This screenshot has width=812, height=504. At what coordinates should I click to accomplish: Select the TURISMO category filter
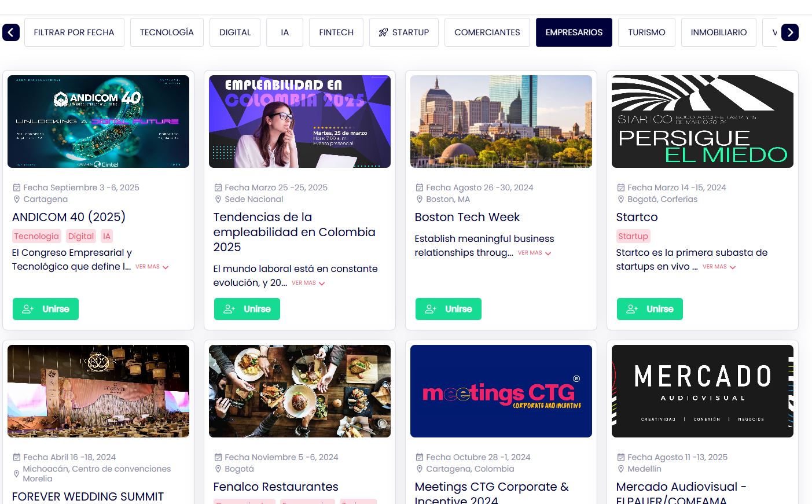tap(646, 32)
